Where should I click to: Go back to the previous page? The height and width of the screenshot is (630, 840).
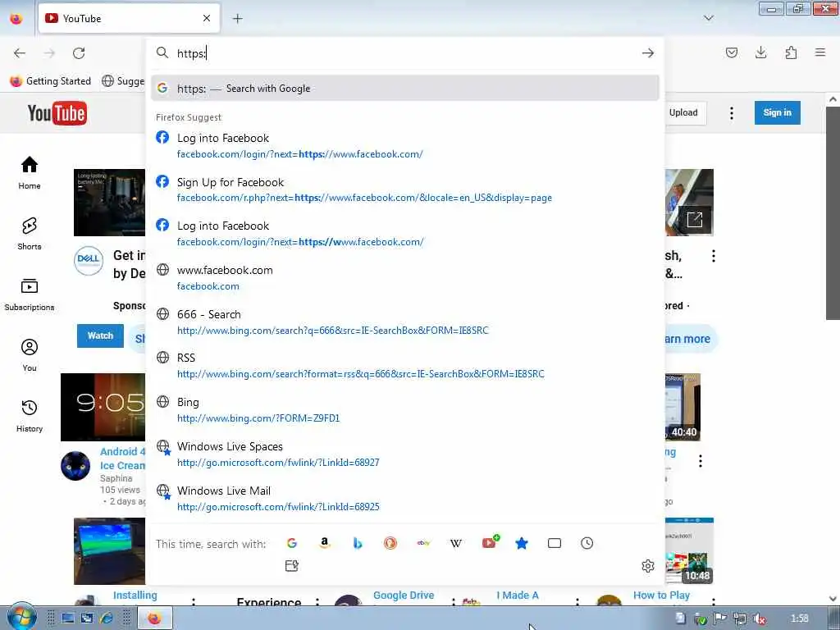tap(20, 53)
